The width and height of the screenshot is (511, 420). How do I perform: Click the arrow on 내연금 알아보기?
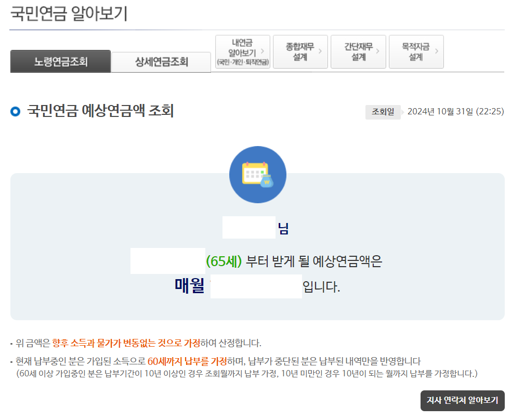[x=264, y=51]
